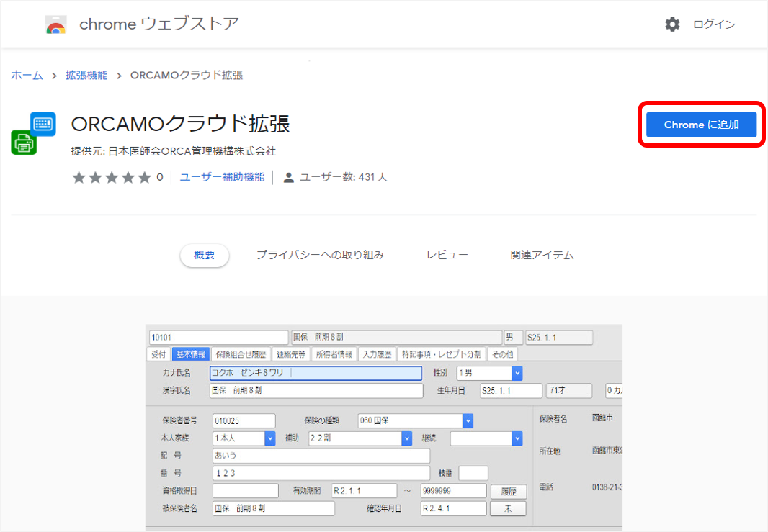This screenshot has width=768, height=532.
Task: Open settings via the gear icon
Action: click(x=672, y=24)
